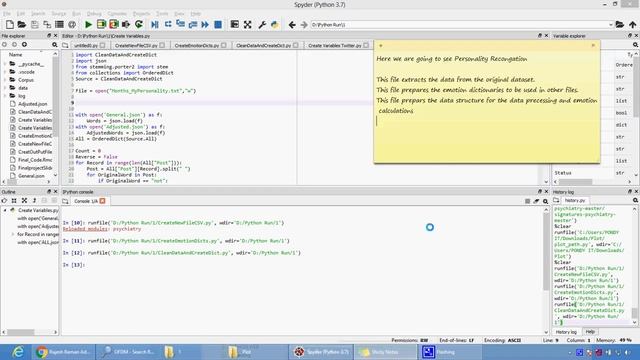Go back to the previous cursor position
Viewport: 640px width, 360px height.
tap(292, 24)
